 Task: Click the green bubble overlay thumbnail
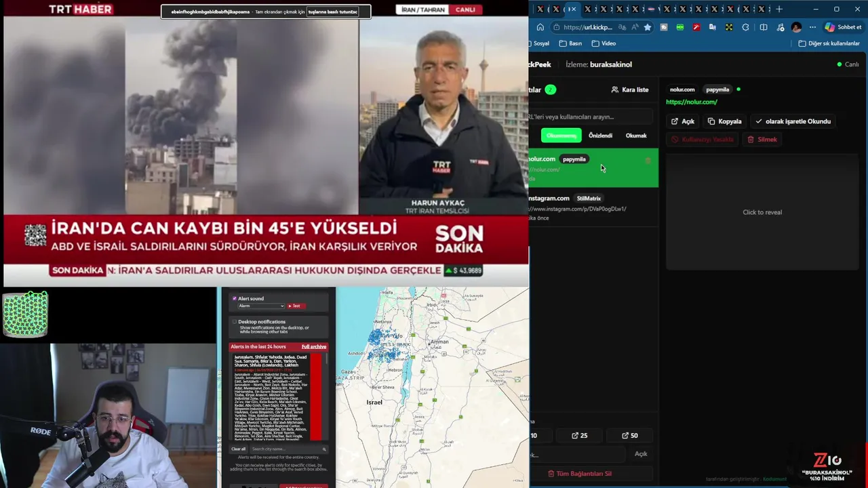[x=25, y=314]
